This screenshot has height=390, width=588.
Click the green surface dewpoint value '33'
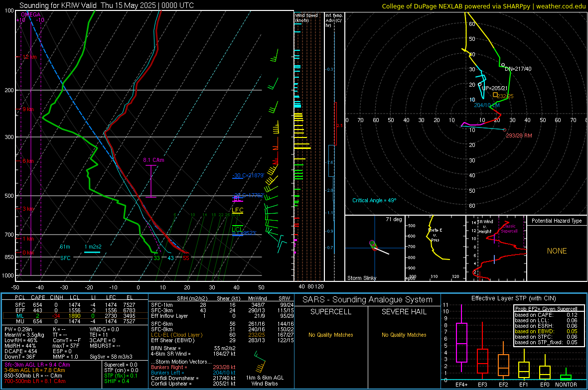156,258
